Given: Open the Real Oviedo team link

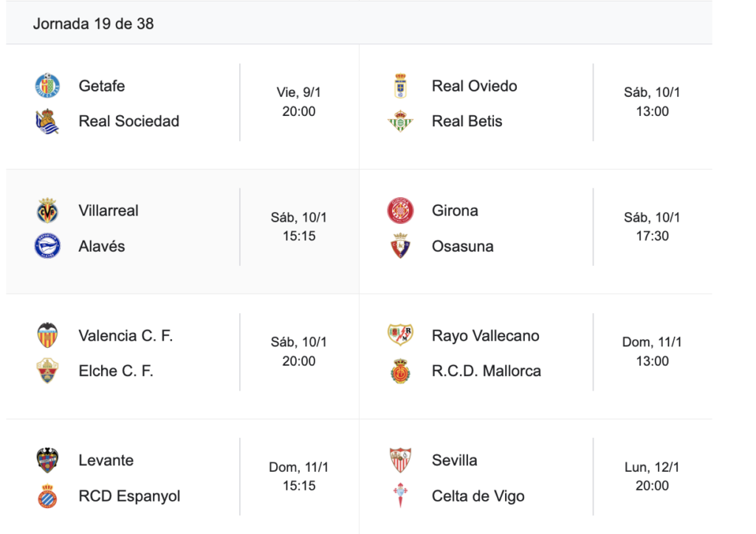Looking at the screenshot, I should (474, 86).
